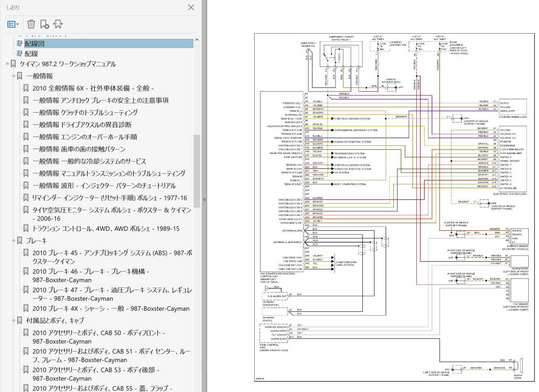Open クラッチのトラブルシューティング bookmark

(85, 112)
